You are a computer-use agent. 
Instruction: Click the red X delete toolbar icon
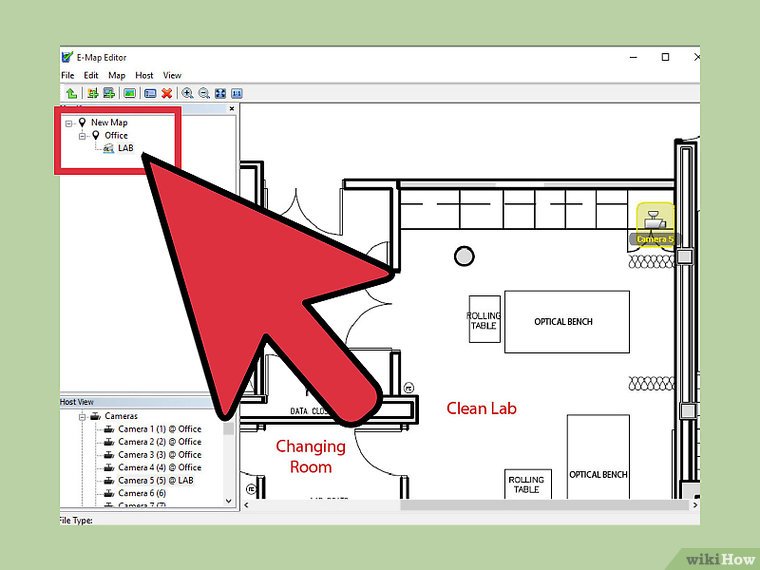166,93
